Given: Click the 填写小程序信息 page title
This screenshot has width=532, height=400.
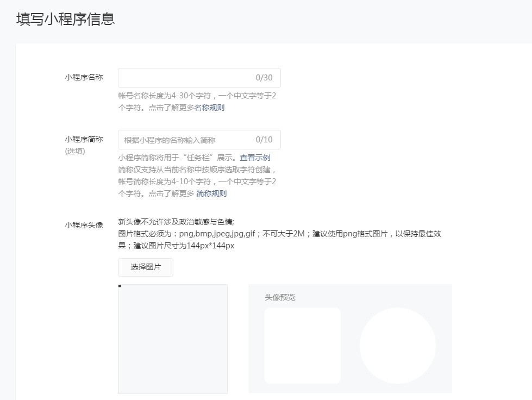Looking at the screenshot, I should click(x=64, y=18).
